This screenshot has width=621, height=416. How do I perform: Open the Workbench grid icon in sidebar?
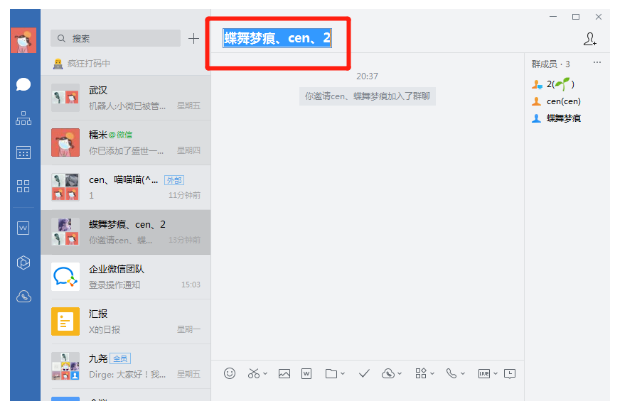coord(23,186)
